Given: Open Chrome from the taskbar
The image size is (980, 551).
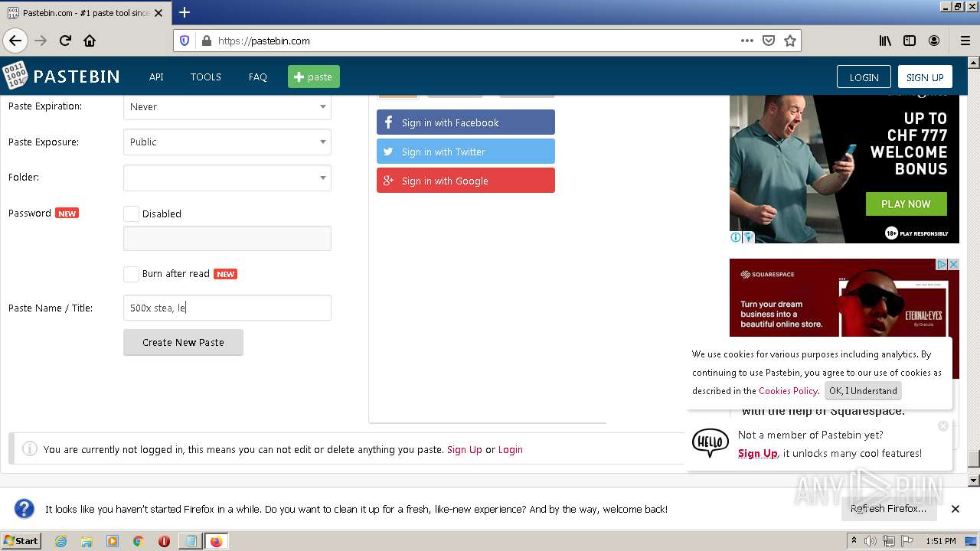Looking at the screenshot, I should [x=138, y=541].
